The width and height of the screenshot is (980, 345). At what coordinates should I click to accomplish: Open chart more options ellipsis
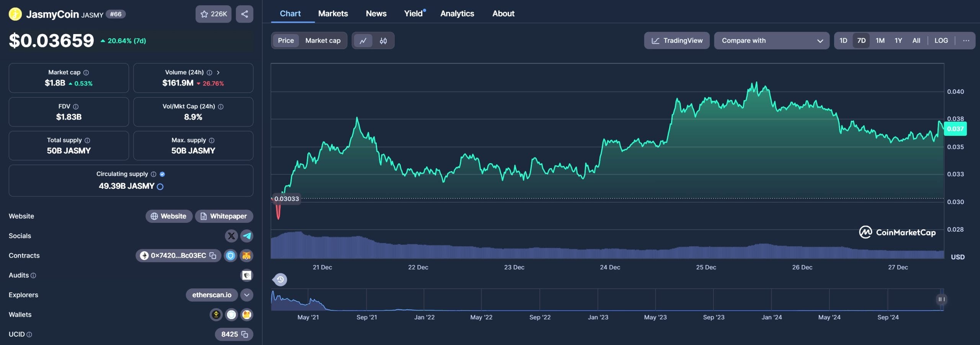[966, 41]
